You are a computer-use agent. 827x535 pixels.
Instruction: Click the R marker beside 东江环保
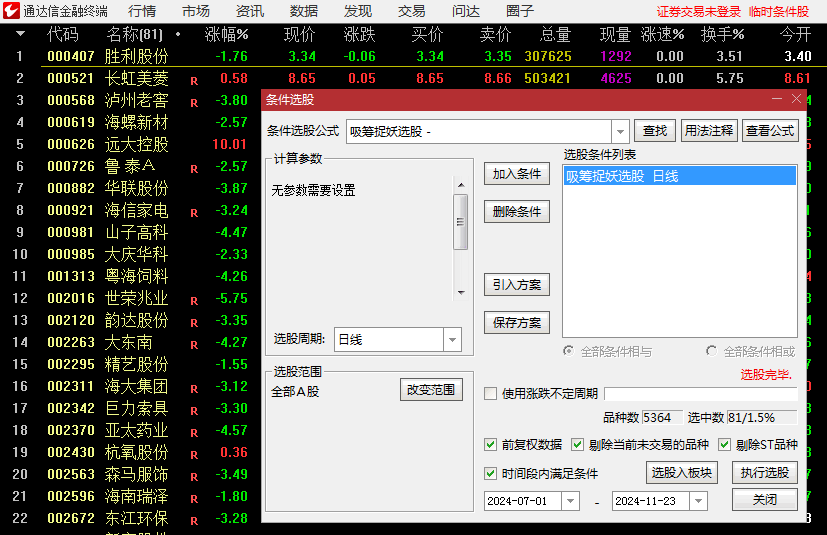pyautogui.click(x=194, y=521)
